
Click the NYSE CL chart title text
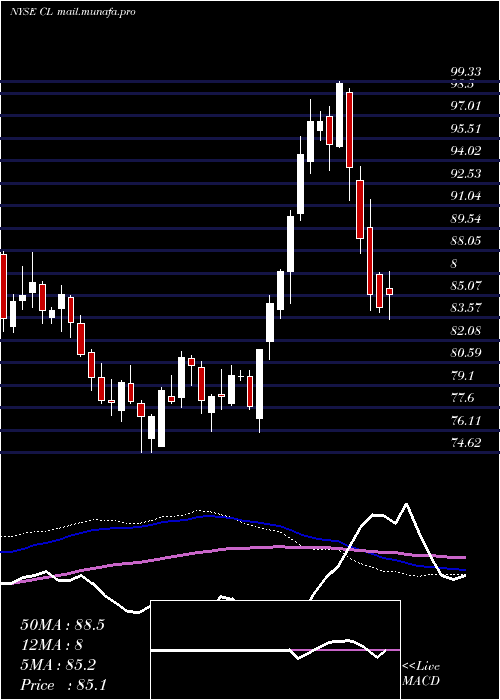(73, 12)
